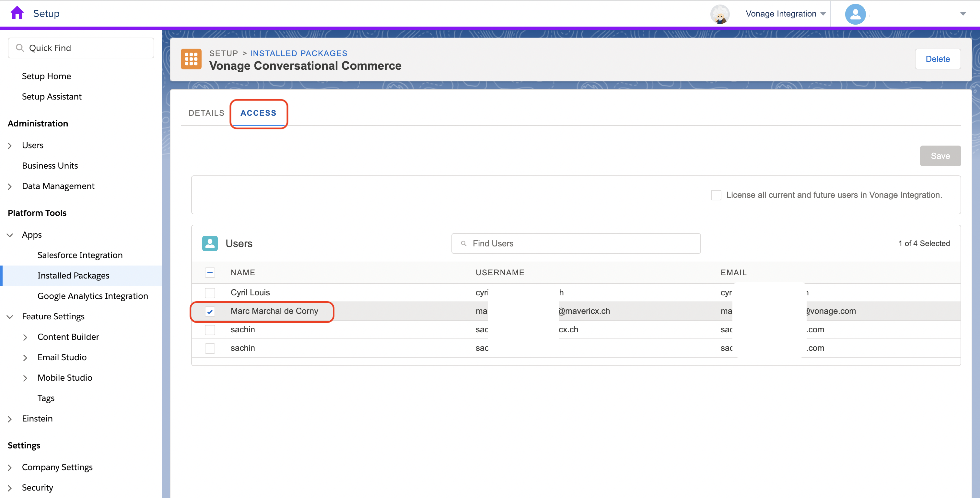
Task: Click the teal Users panel icon
Action: click(x=210, y=243)
